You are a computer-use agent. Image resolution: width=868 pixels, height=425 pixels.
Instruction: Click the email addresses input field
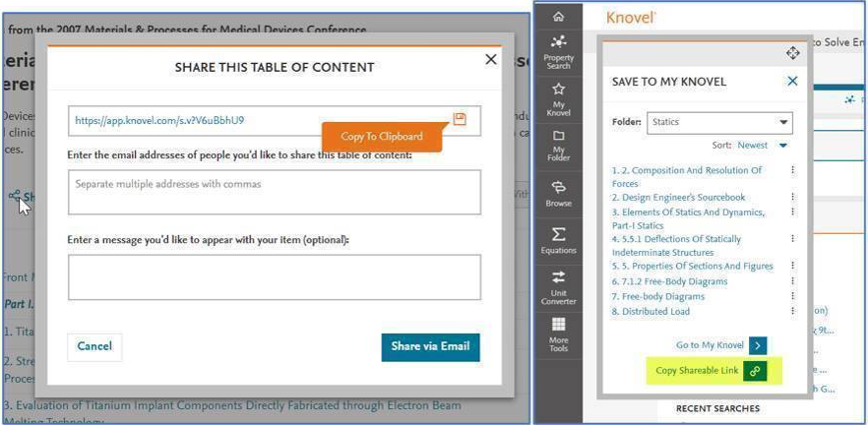click(275, 192)
